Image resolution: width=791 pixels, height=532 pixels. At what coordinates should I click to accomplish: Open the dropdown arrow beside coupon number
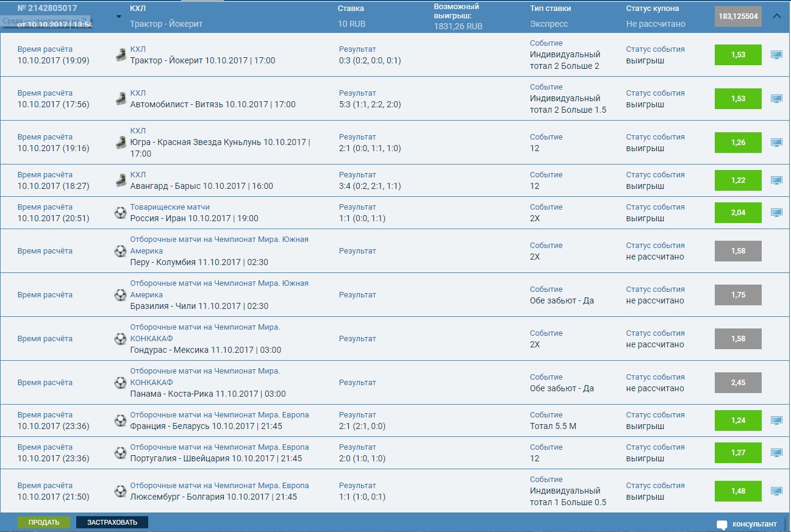[x=119, y=16]
